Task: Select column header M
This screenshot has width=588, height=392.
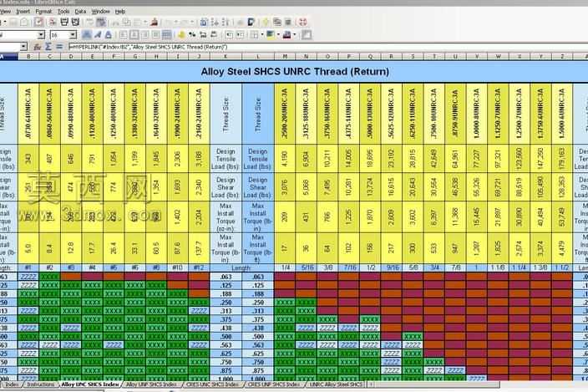Action: [285, 57]
